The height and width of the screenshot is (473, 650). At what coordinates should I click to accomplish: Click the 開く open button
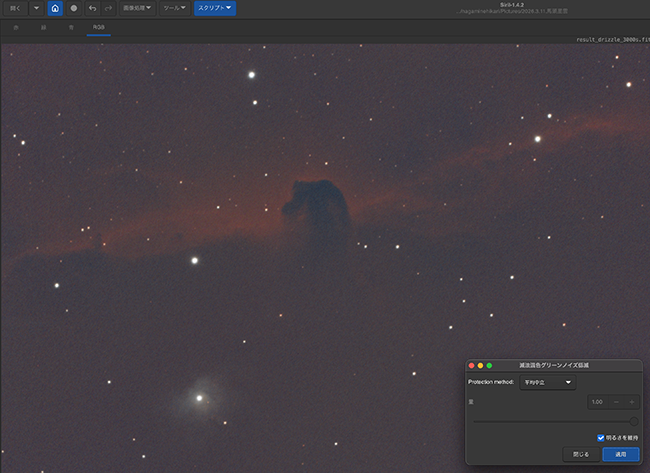tap(15, 8)
